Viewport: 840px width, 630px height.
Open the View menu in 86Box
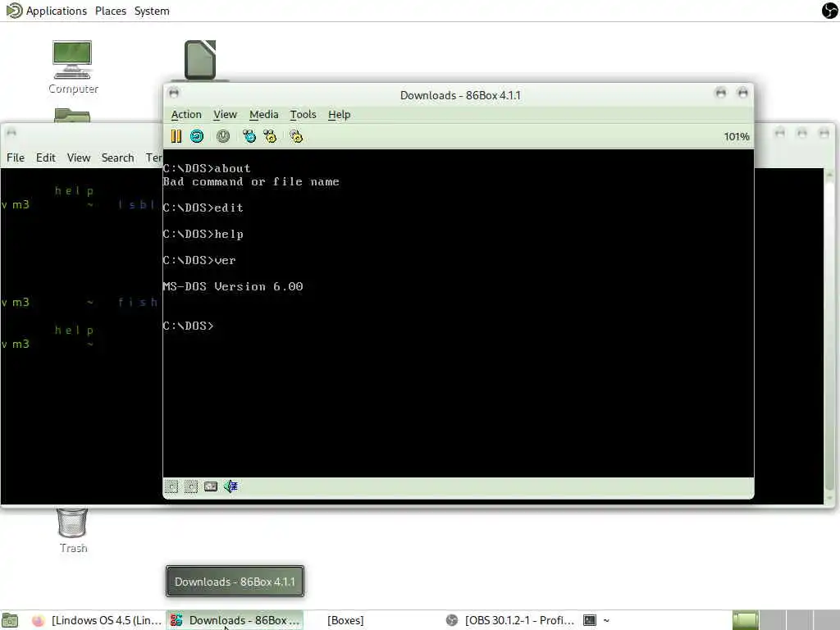pyautogui.click(x=225, y=115)
